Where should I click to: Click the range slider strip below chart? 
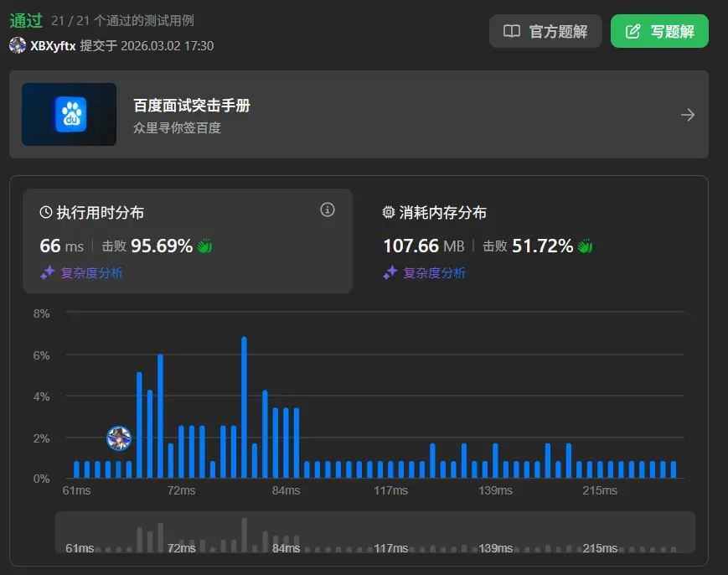pyautogui.click(x=374, y=533)
